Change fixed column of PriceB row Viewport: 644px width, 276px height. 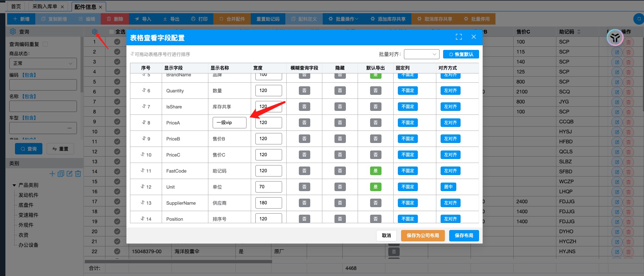pos(407,139)
